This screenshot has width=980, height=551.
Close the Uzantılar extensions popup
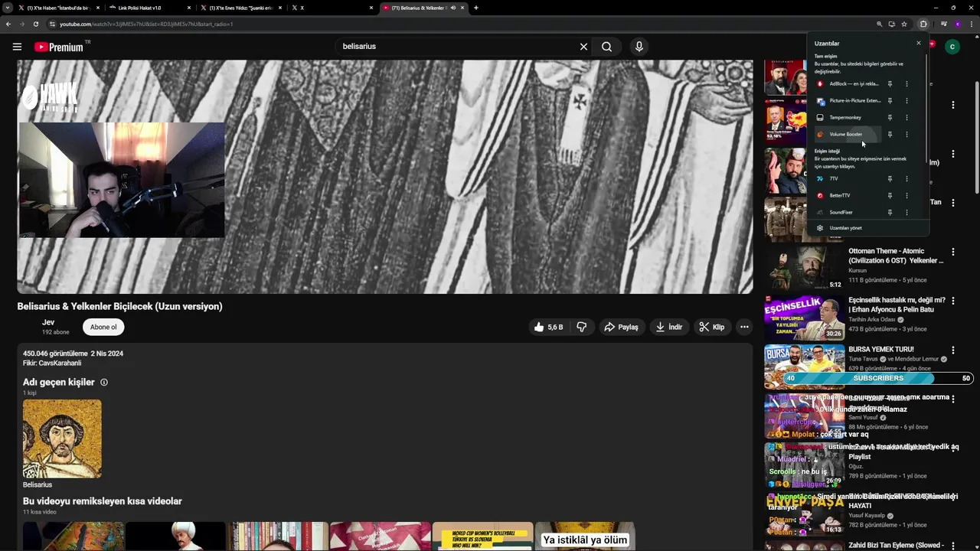(919, 43)
